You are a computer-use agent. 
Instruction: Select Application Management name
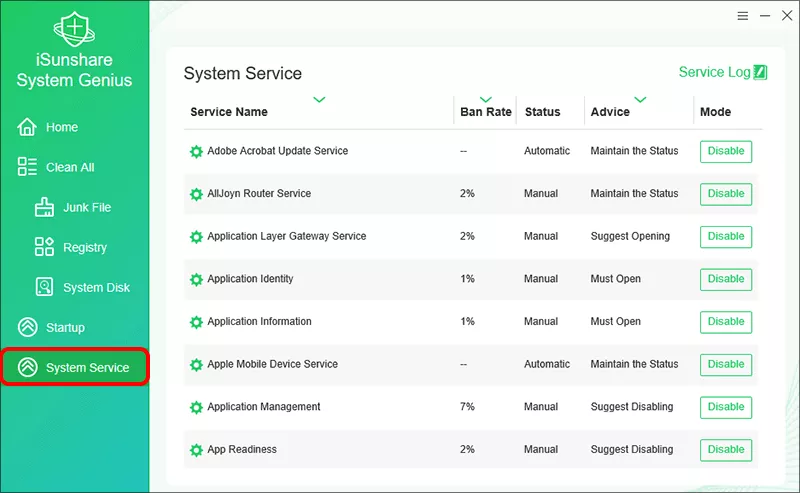point(264,407)
